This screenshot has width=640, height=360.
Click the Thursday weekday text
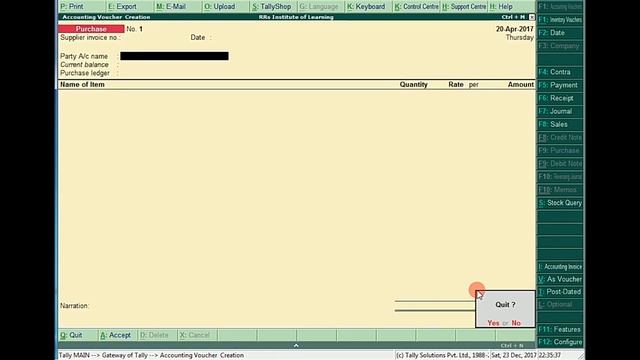coord(520,38)
